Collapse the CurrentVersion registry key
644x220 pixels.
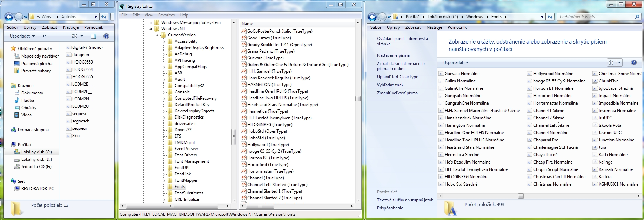[x=157, y=35]
